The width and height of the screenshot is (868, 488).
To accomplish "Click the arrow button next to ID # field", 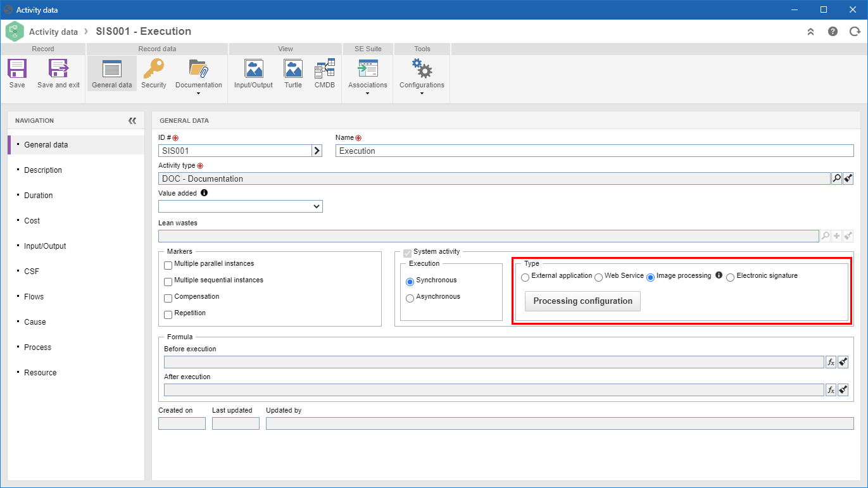I will [317, 151].
